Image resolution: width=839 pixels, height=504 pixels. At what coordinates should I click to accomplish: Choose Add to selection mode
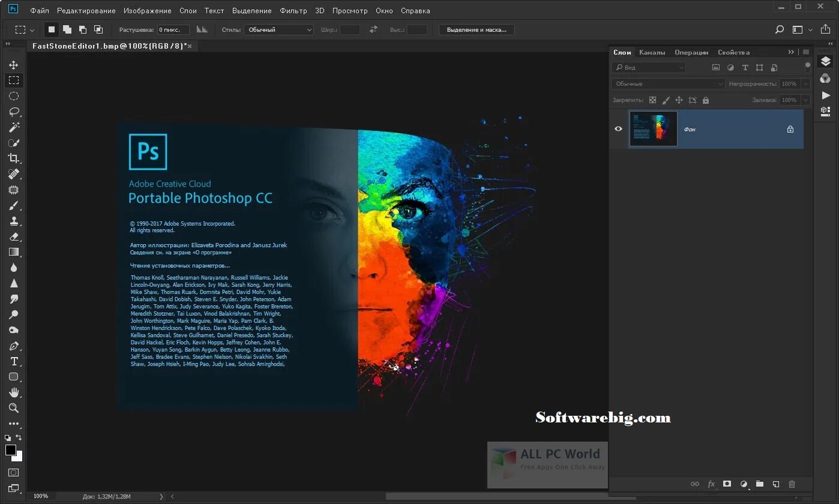pyautogui.click(x=67, y=29)
